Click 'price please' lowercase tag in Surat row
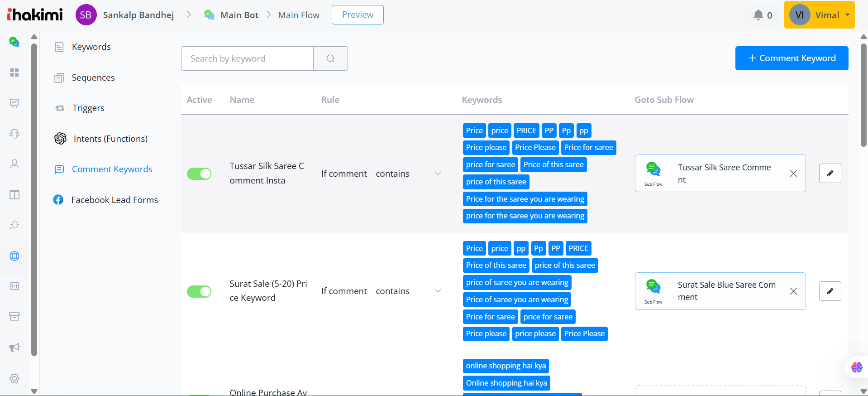Screen dimensions: 868x396 535,334
